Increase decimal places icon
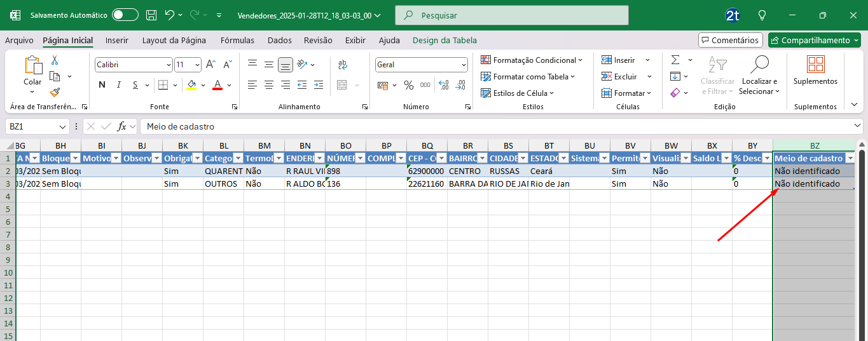The image size is (868, 341). pyautogui.click(x=444, y=85)
